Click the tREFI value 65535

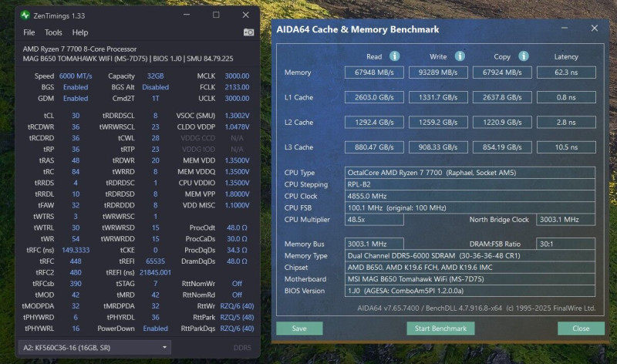point(156,261)
